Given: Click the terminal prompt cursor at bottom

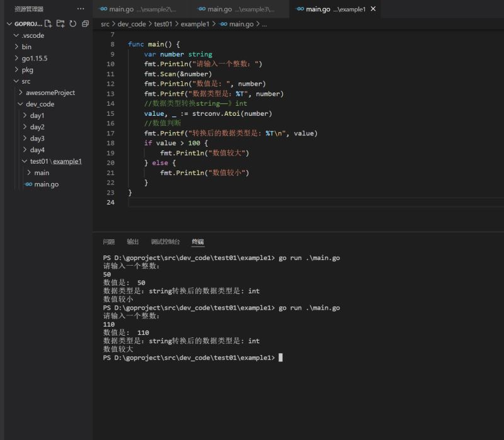Looking at the screenshot, I should [x=280, y=358].
